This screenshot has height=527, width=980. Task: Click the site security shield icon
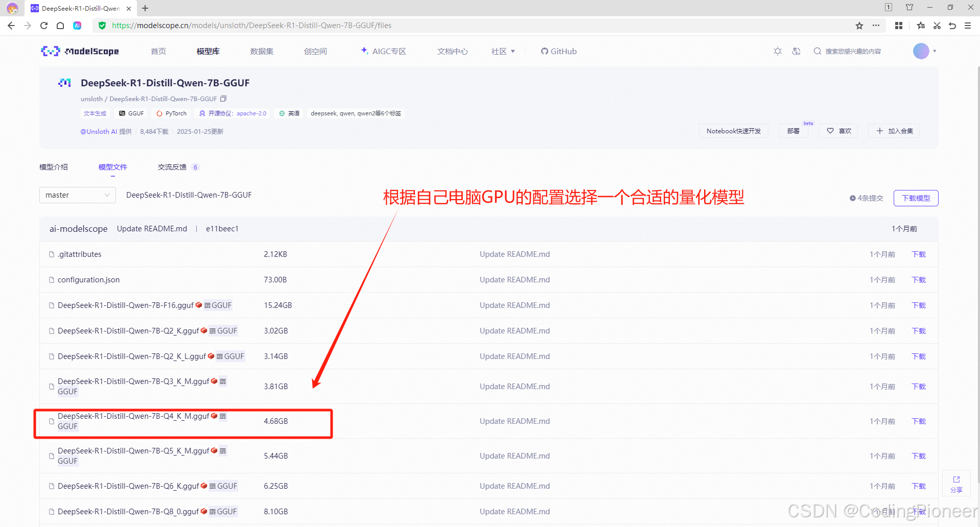pyautogui.click(x=102, y=26)
